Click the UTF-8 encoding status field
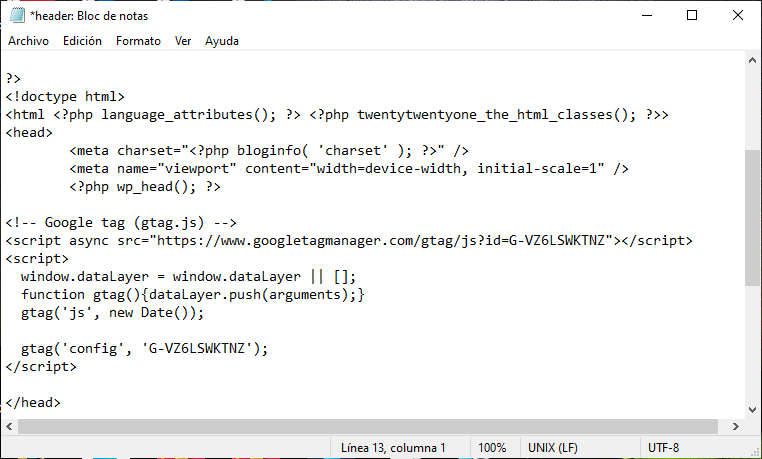This screenshot has height=459, width=762. 664,448
